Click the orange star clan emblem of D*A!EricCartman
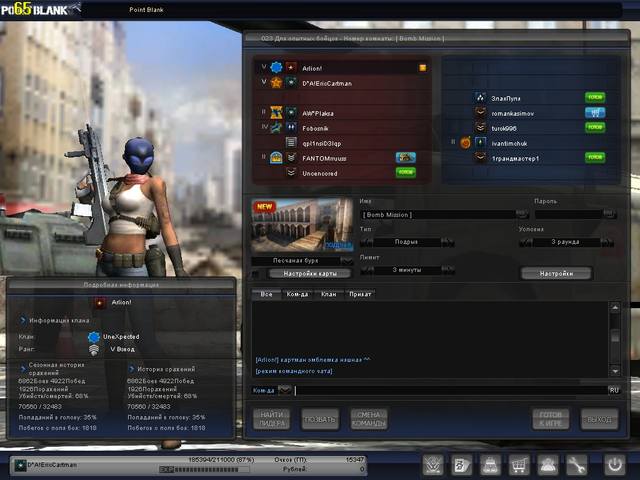 [276, 83]
